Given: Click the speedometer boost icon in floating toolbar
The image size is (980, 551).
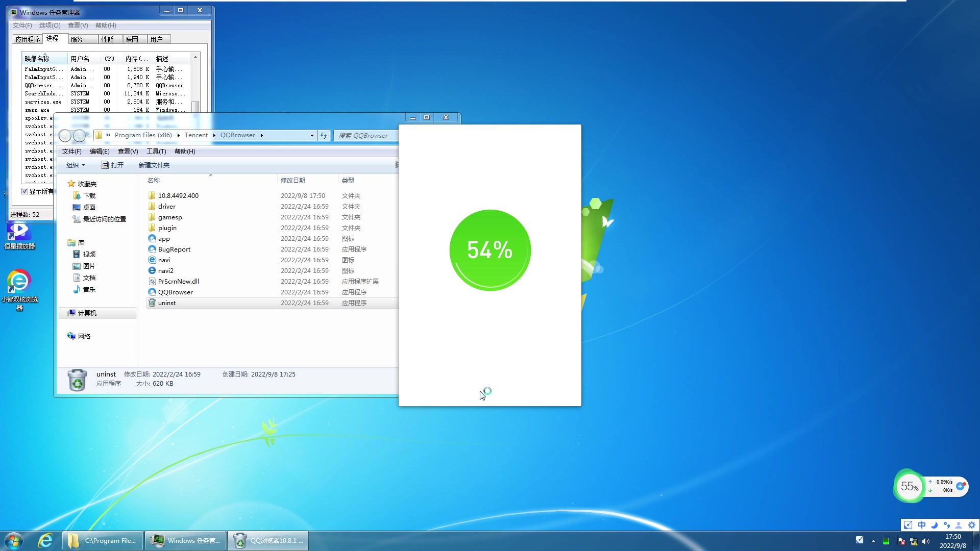Looking at the screenshot, I should click(x=908, y=525).
